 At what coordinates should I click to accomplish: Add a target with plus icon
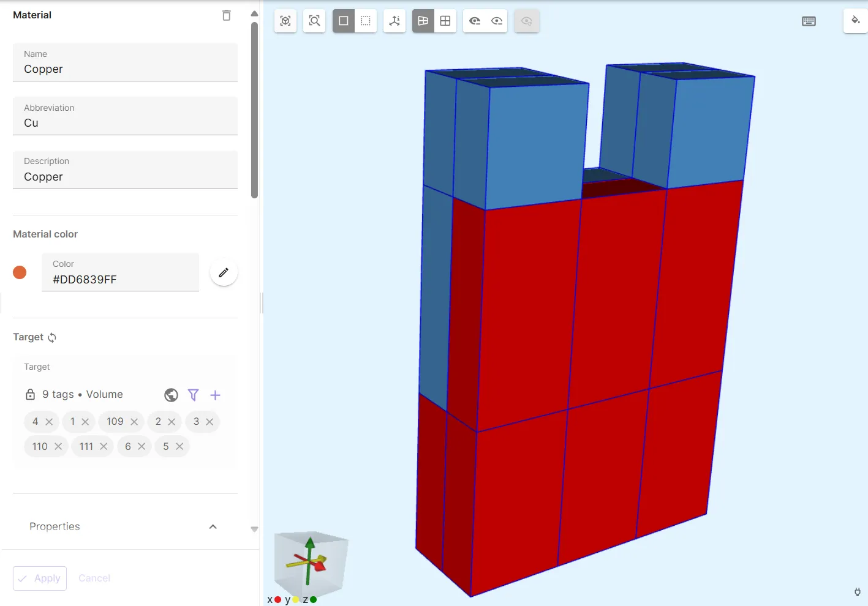(x=215, y=395)
